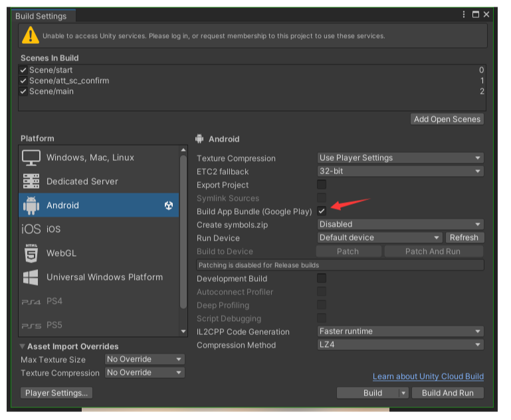The height and width of the screenshot is (420, 511).
Task: Open Learn about Unity Cloud Build link
Action: (x=428, y=377)
